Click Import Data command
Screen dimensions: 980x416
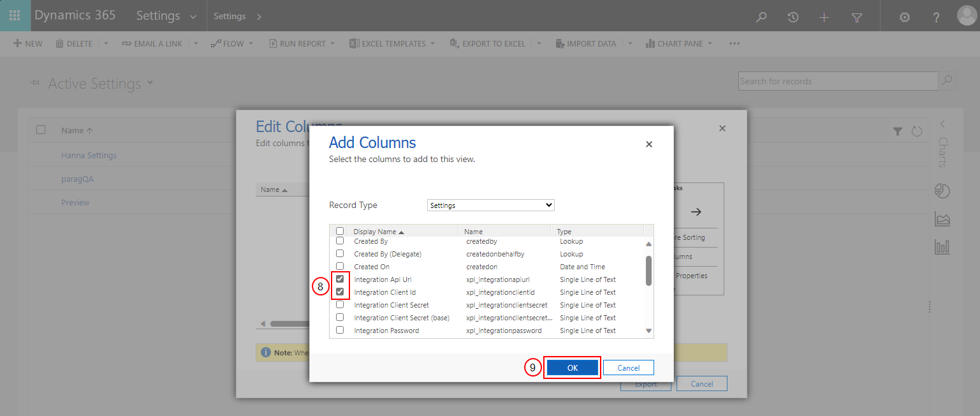click(585, 43)
